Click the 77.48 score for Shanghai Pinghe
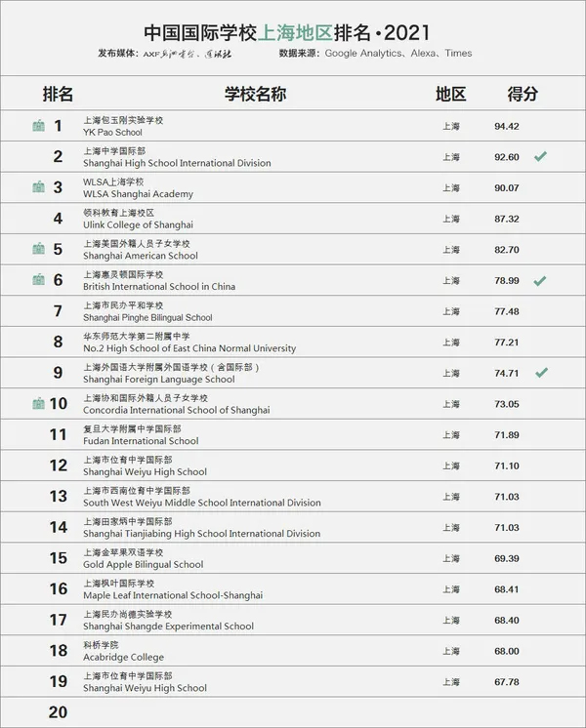Image resolution: width=586 pixels, height=728 pixels. coord(506,311)
